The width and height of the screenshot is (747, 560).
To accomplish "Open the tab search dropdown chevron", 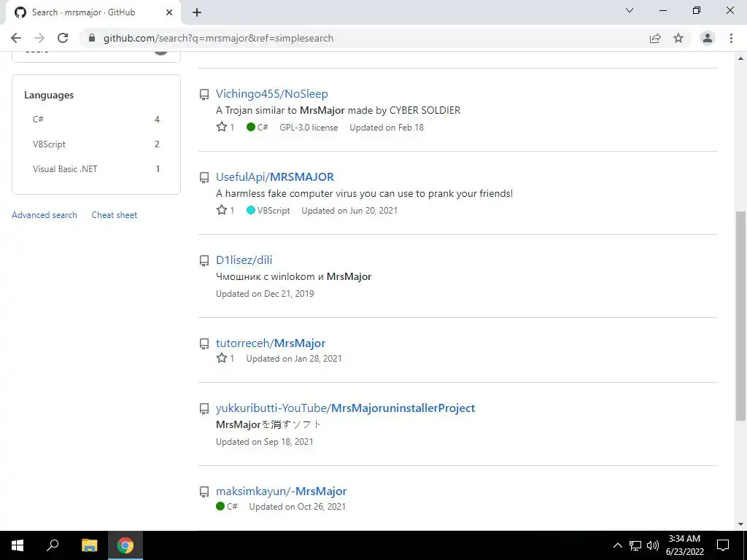I will click(x=630, y=10).
